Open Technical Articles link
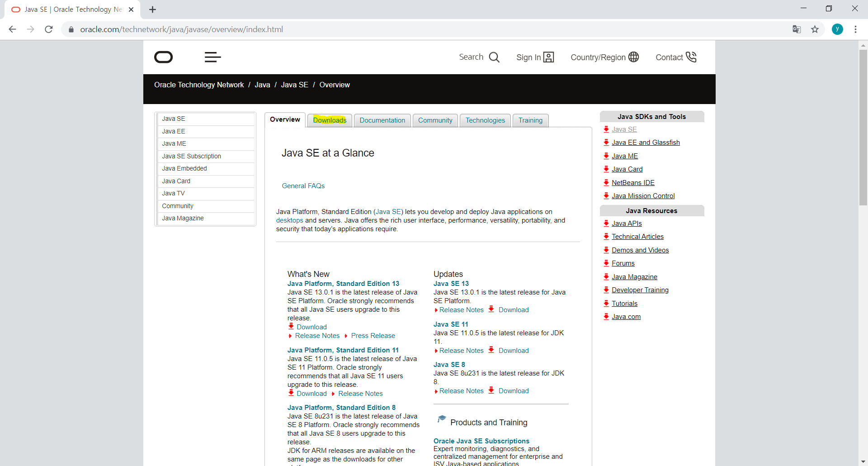 tap(637, 237)
